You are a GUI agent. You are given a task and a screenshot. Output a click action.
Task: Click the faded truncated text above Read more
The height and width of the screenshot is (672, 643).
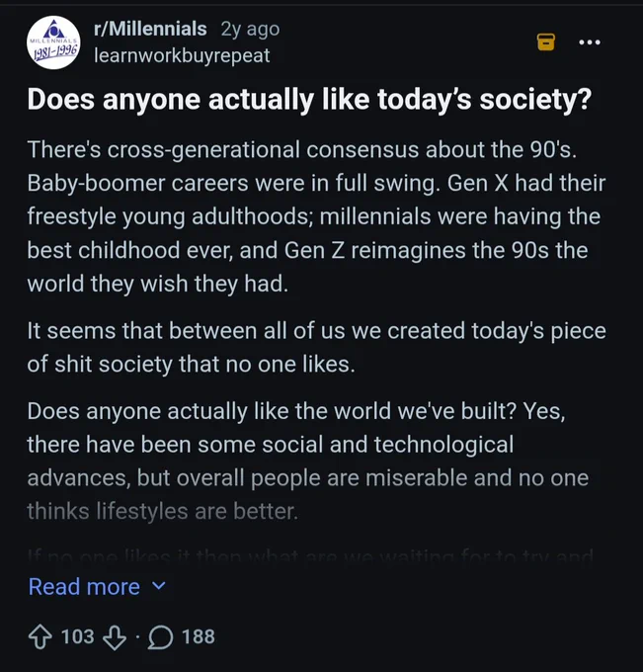(x=310, y=556)
